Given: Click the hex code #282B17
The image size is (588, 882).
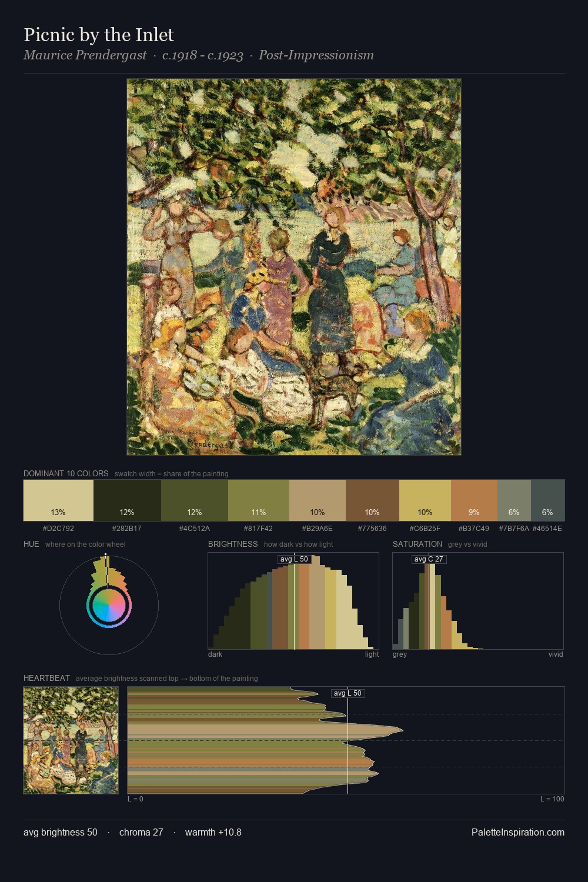Looking at the screenshot, I should coord(127,529).
